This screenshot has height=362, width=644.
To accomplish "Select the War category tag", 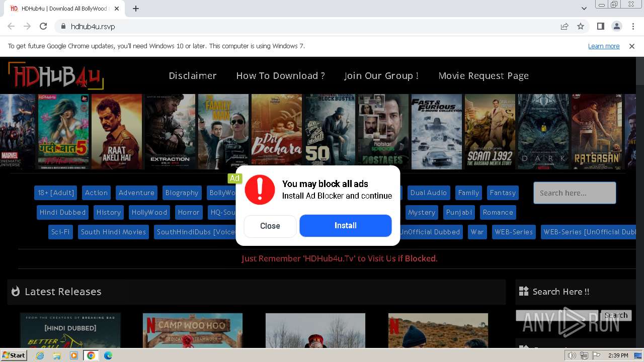I will [477, 232].
